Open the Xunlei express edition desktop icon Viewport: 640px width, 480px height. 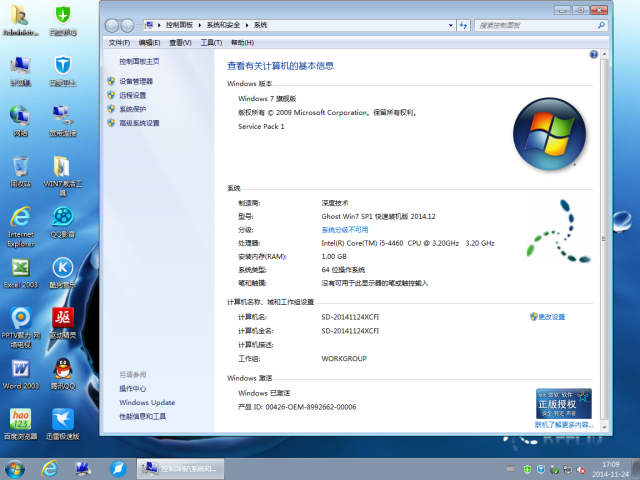click(63, 424)
